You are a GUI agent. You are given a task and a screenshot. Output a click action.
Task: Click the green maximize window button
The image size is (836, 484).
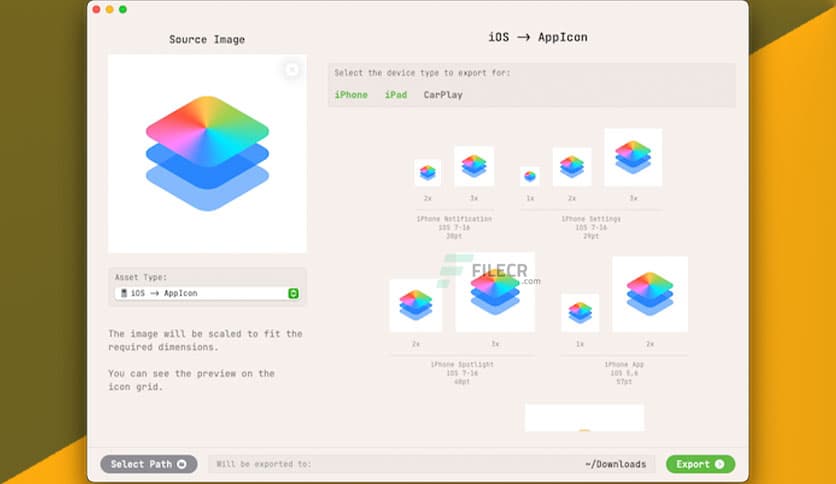tap(123, 9)
